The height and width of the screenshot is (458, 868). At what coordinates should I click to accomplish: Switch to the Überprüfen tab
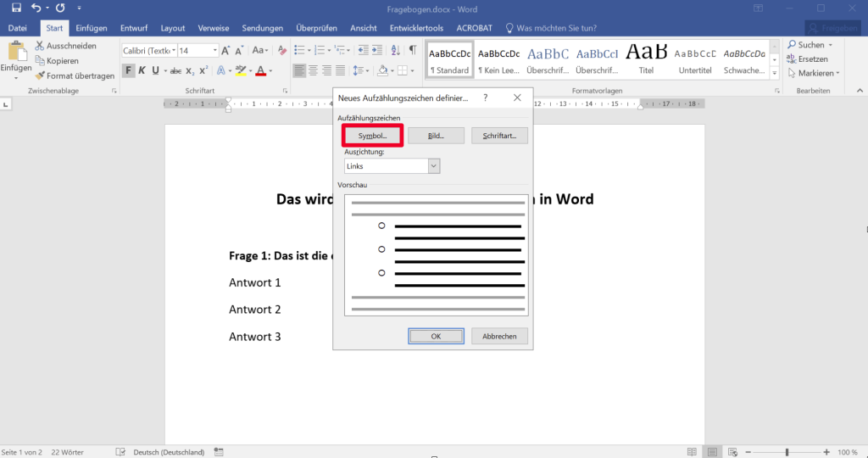[x=317, y=28]
